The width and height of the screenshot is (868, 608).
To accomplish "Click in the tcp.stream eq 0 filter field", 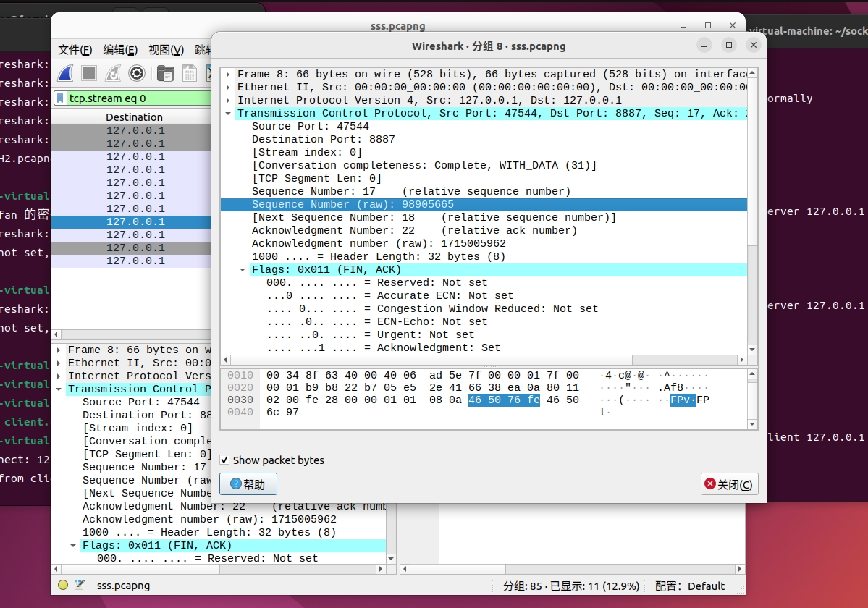I will 138,98.
